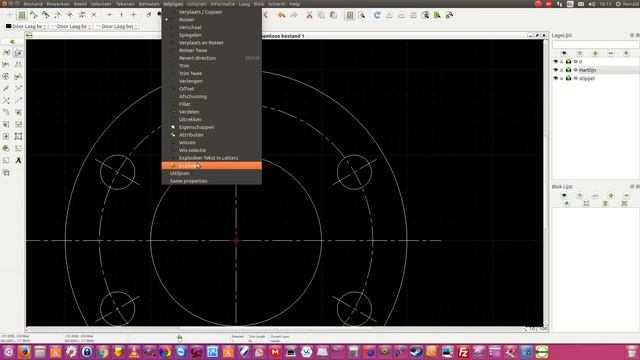Toggle lock icon of Hartlijn layer
640x360 pixels.
coord(562,70)
